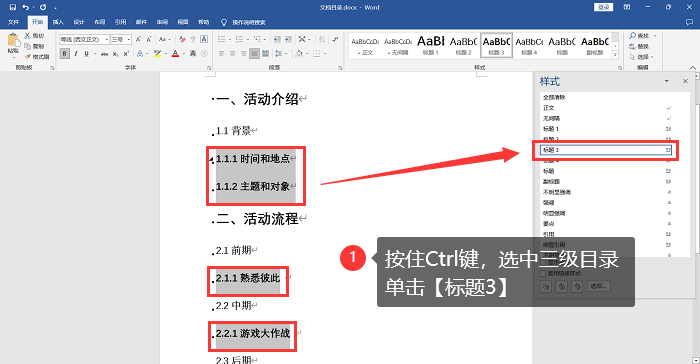
Task: Open the Find (查找) dropdown
Action: 655,36
